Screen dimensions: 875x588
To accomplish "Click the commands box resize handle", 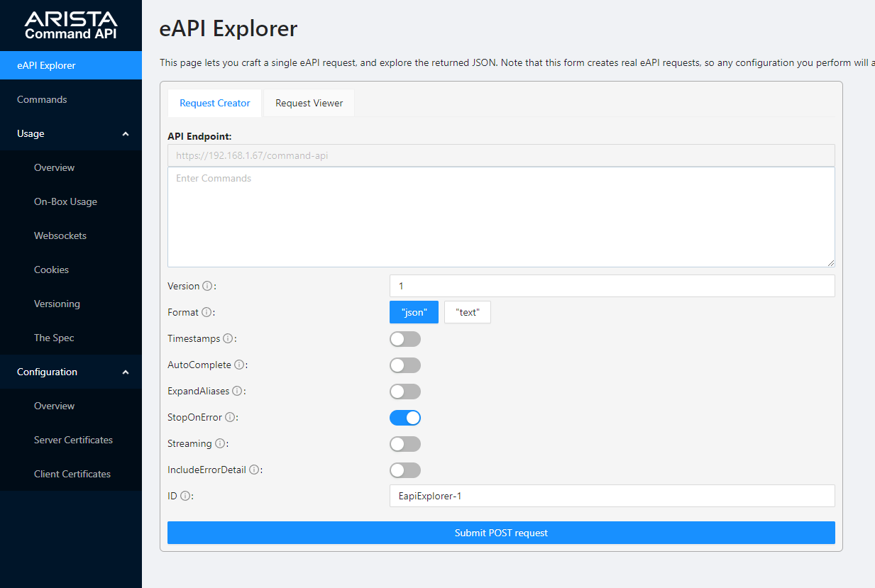I will point(830,262).
